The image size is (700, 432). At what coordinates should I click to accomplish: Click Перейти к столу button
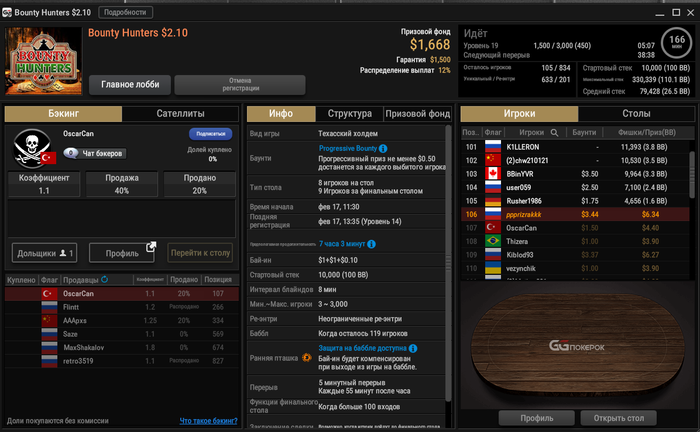click(x=200, y=253)
